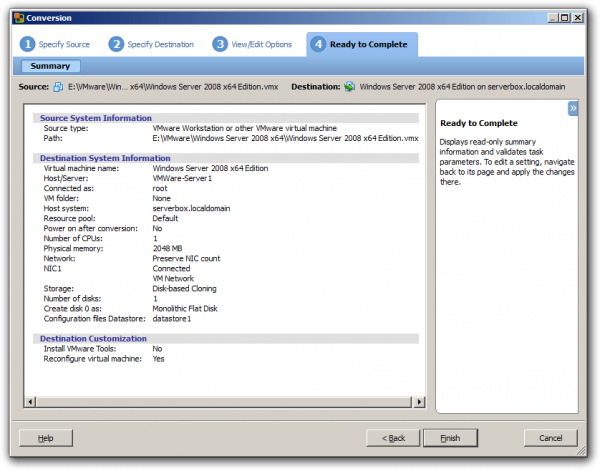This screenshot has height=471, width=600.
Task: Open the Summary tab
Action: coord(51,66)
